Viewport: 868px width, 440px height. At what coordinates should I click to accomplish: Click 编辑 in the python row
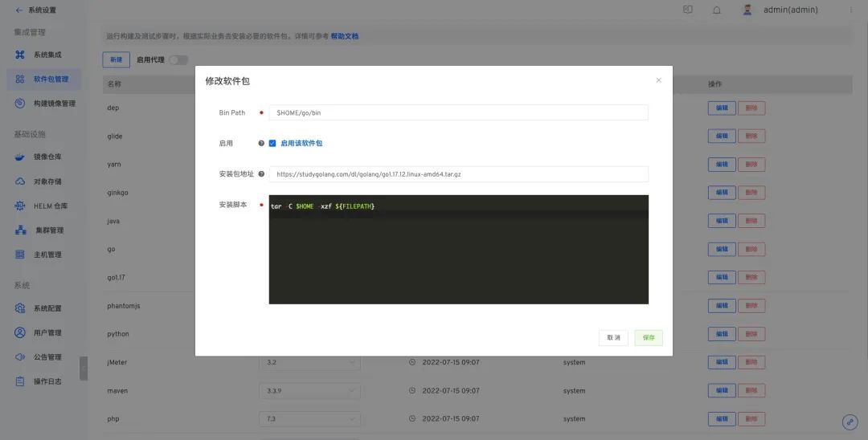722,334
